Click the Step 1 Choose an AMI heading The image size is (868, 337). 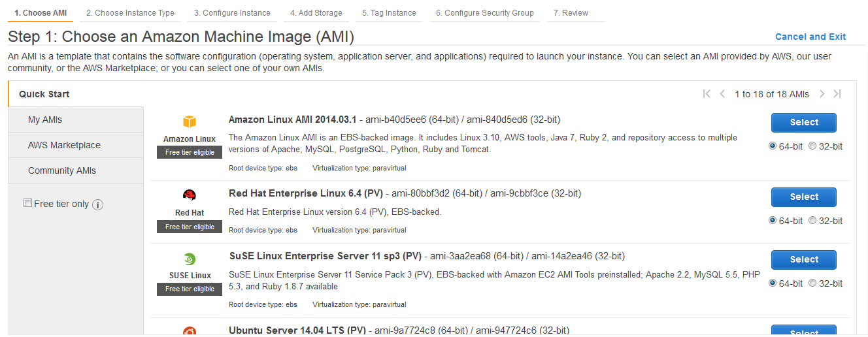pos(181,37)
